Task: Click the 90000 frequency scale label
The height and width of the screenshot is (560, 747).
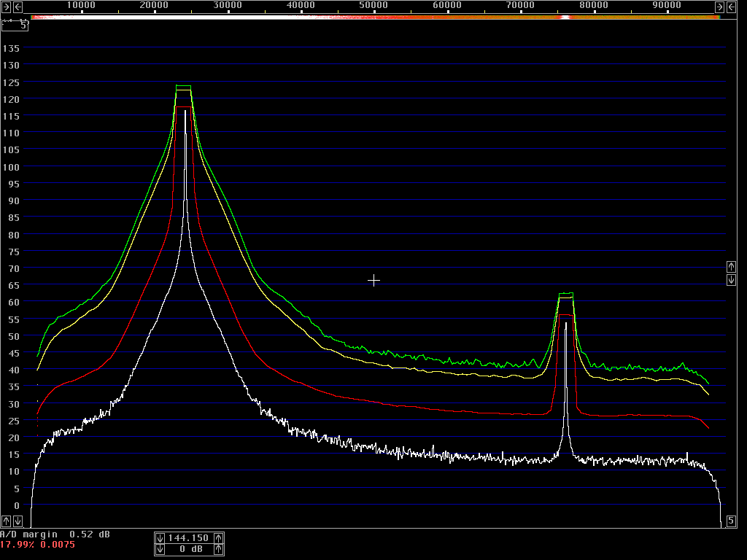Action: (667, 5)
